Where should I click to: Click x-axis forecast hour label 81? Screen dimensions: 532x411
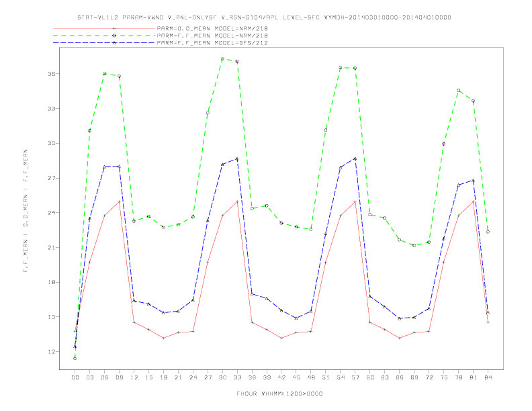pos(474,377)
